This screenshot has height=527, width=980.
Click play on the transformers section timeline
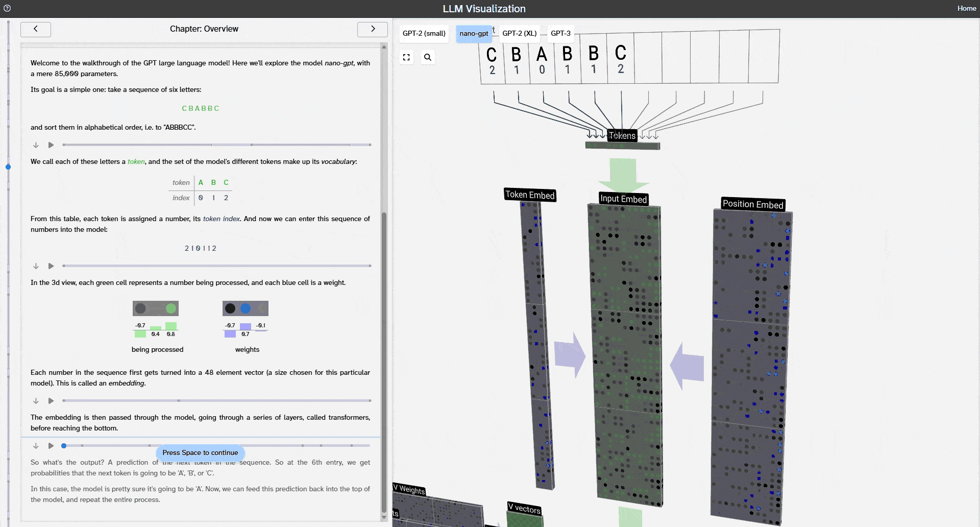coord(51,446)
